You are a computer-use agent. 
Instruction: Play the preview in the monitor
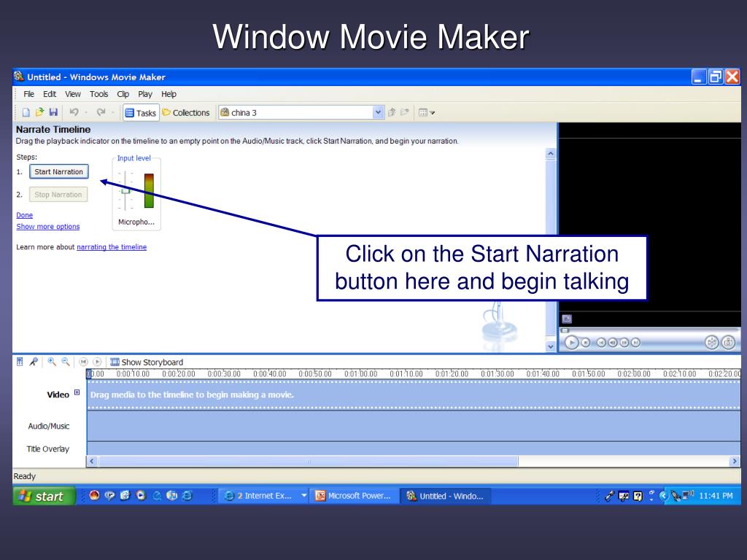(x=572, y=343)
